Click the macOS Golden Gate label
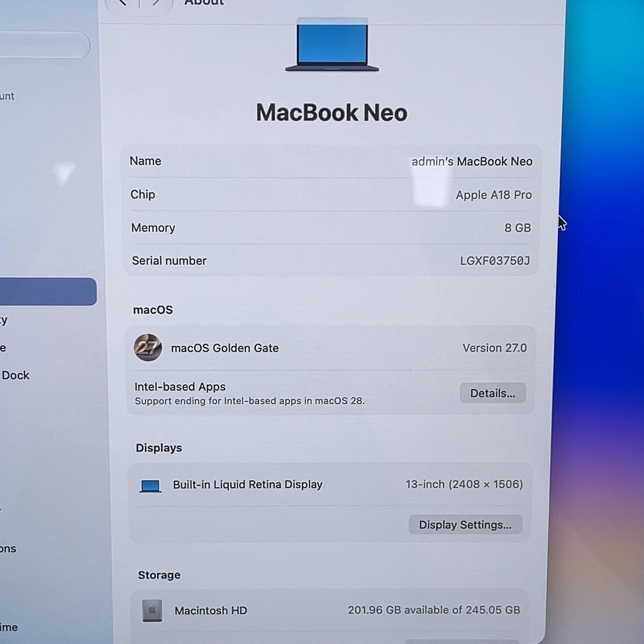644x644 pixels. pyautogui.click(x=225, y=348)
